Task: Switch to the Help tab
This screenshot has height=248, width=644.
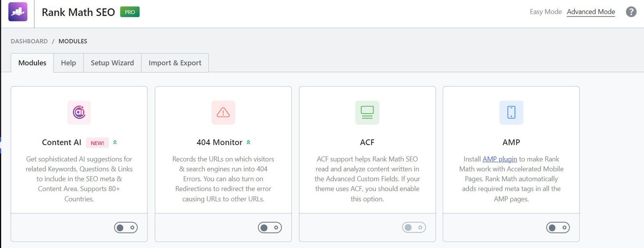Action: [68, 63]
